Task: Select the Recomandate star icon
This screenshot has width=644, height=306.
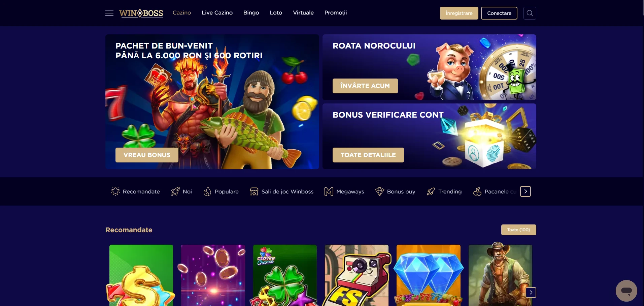Action: 115,191
